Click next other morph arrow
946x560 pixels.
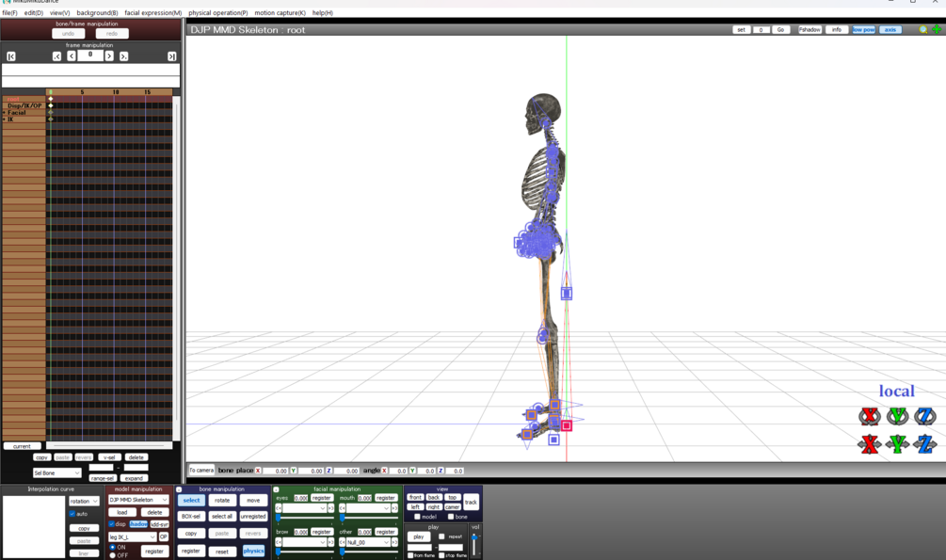point(394,542)
